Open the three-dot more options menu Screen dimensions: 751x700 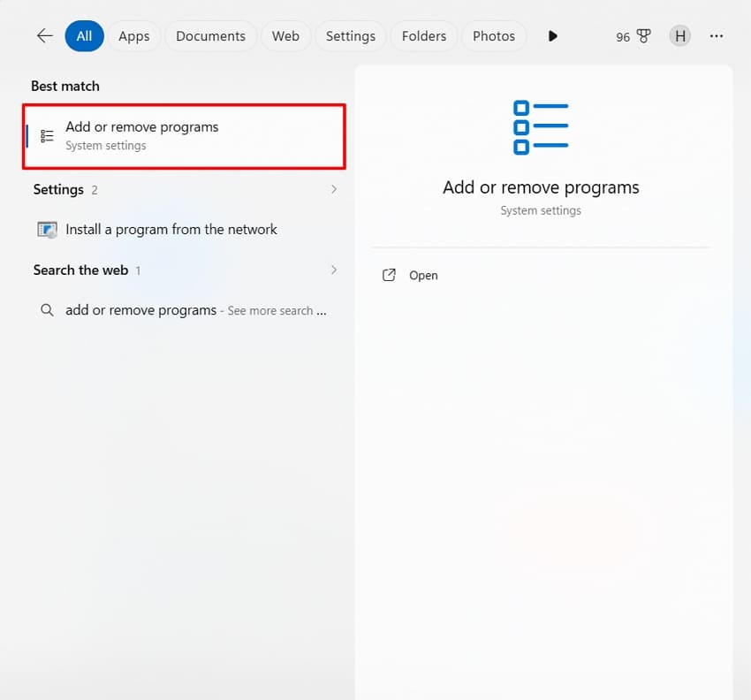717,36
